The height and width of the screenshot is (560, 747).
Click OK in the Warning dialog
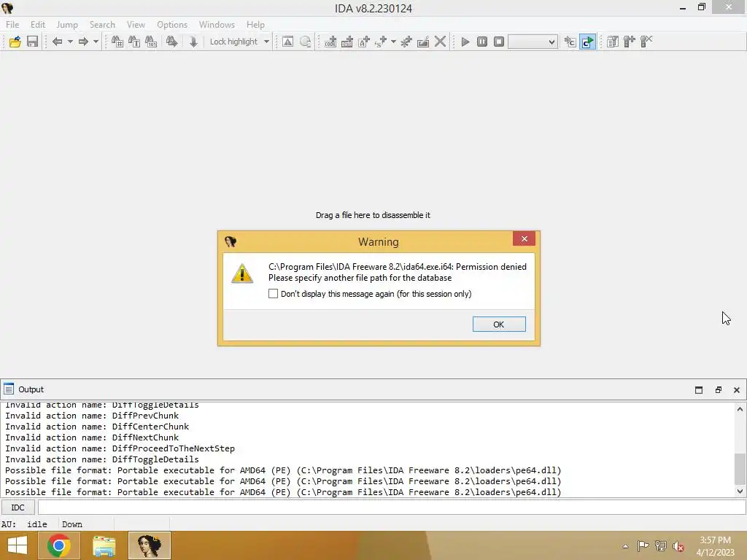tap(499, 324)
